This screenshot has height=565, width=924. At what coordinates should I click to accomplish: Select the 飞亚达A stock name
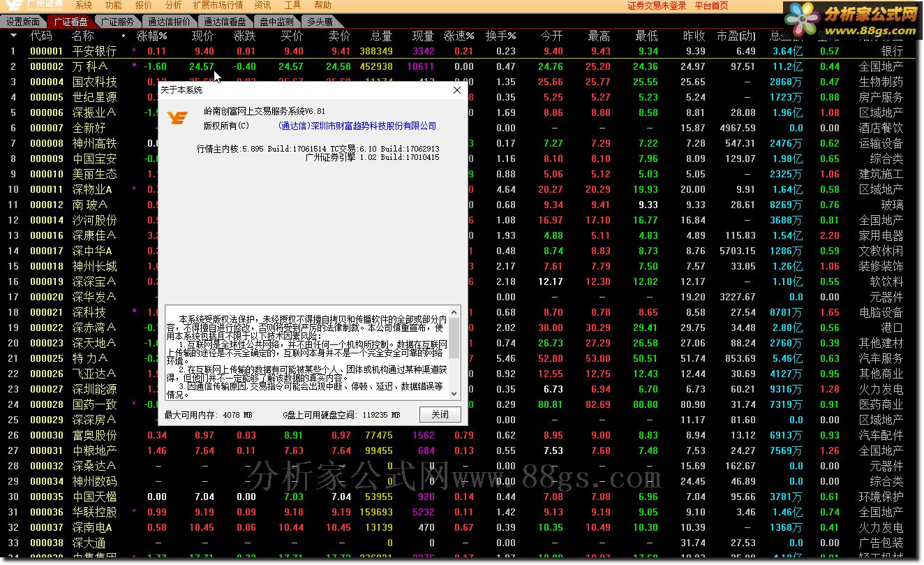click(94, 374)
